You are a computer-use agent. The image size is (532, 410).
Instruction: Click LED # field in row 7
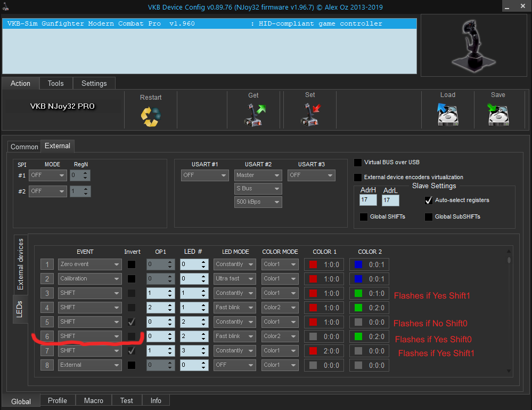pos(194,351)
